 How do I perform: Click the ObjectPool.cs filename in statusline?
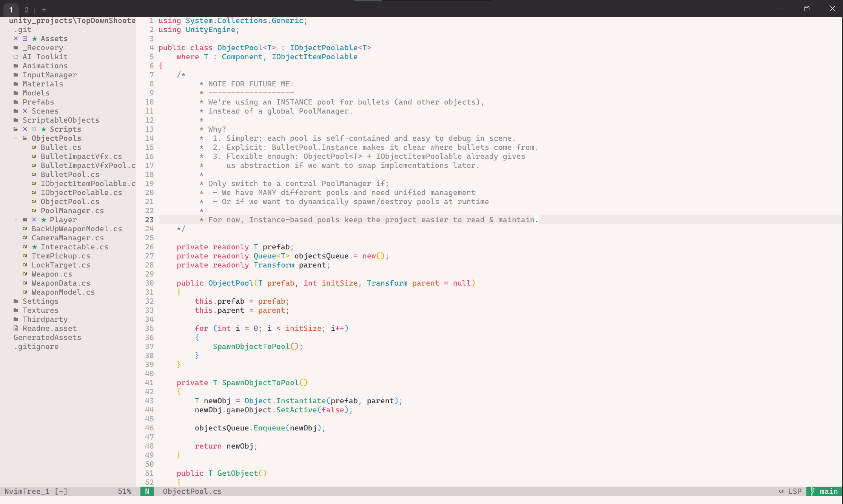(x=193, y=492)
